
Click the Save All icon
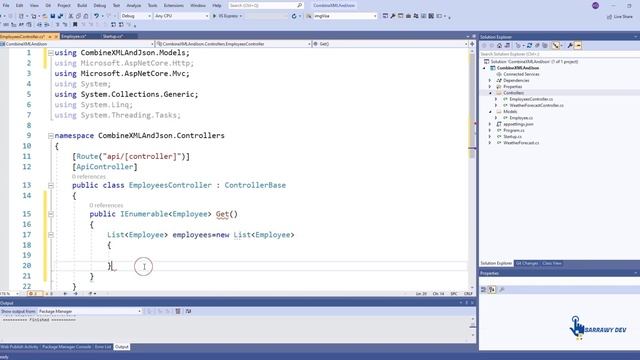(60, 16)
